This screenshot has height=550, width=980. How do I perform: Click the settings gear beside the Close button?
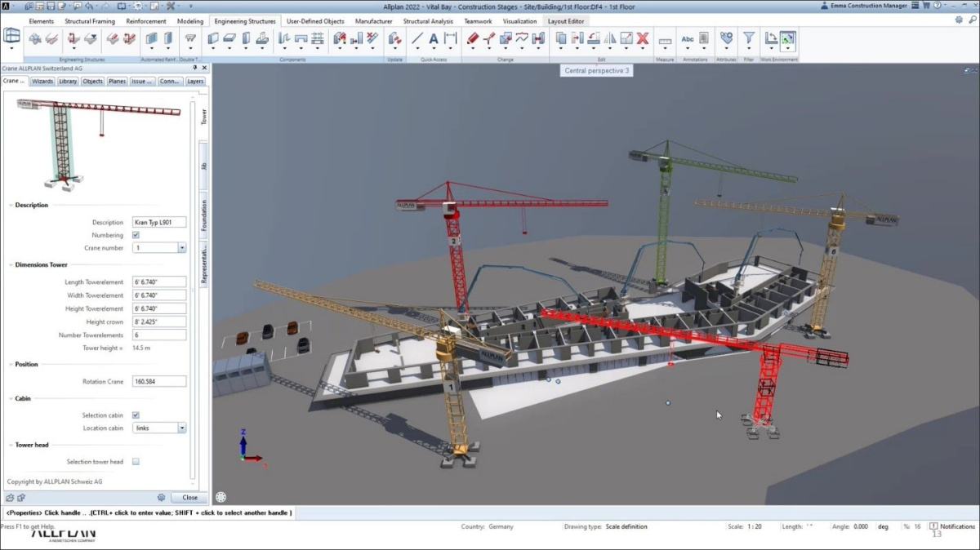[162, 497]
